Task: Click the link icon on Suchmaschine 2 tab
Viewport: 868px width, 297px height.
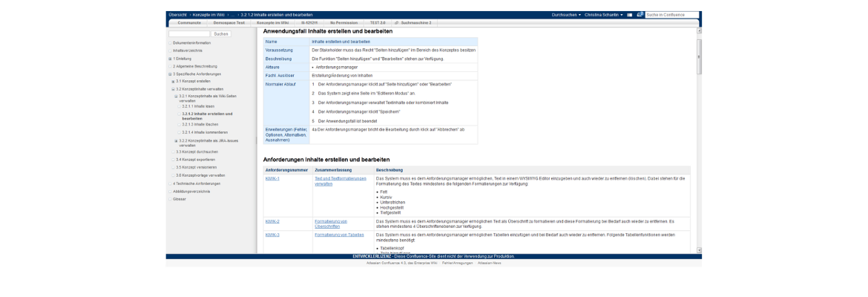Action: [396, 23]
